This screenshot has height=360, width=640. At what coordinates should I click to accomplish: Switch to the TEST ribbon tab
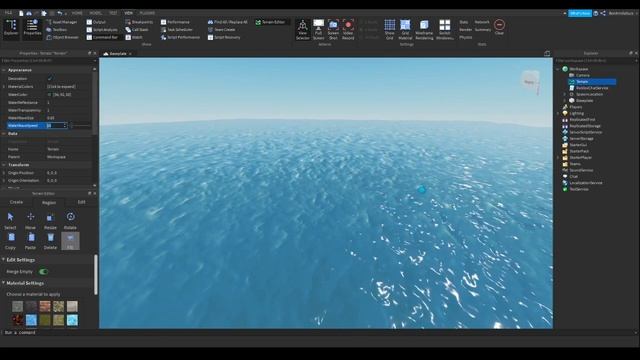click(113, 13)
